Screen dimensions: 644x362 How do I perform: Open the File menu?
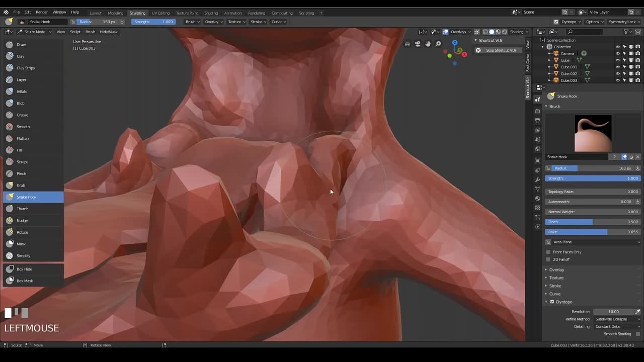click(x=17, y=12)
